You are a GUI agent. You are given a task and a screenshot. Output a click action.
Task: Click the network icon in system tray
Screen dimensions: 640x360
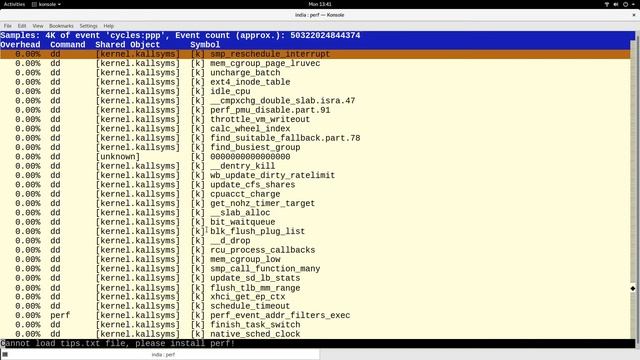607,4
